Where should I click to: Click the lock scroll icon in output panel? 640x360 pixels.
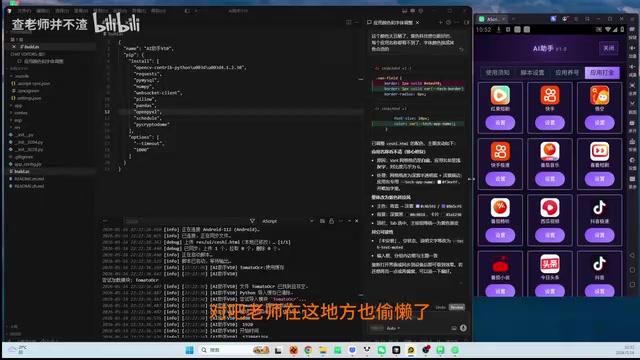pyautogui.click(x=331, y=221)
